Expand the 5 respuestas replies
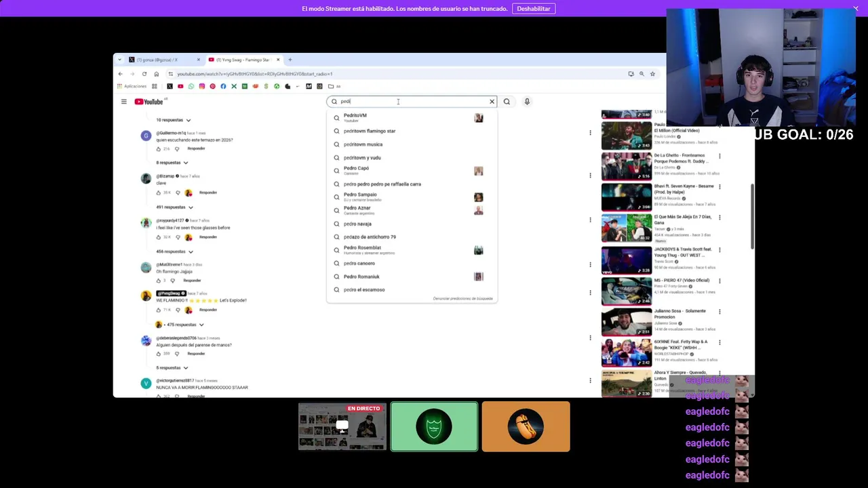 (x=172, y=368)
